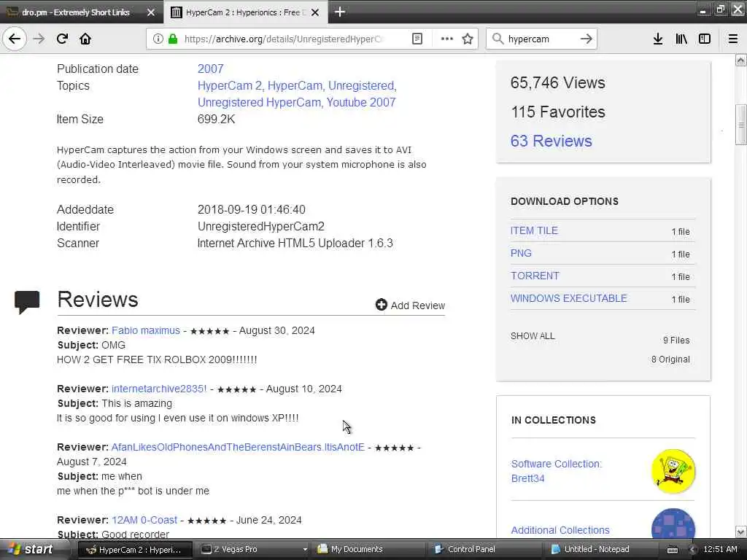Click the forward navigation arrow
The width and height of the screenshot is (747, 560).
click(39, 39)
